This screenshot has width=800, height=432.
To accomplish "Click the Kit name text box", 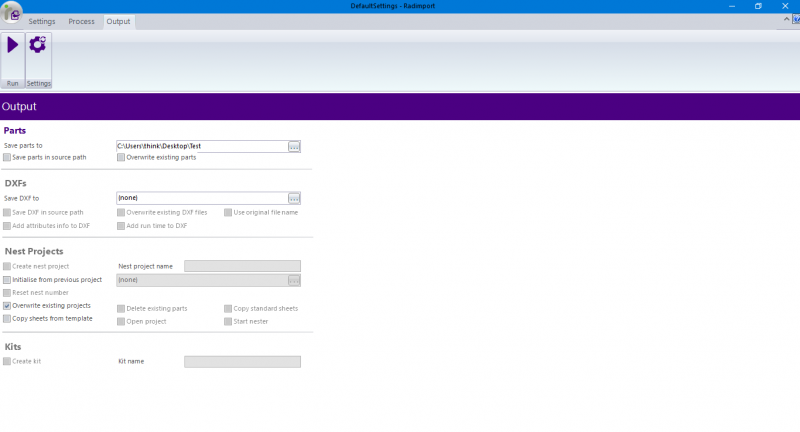I will [x=242, y=361].
